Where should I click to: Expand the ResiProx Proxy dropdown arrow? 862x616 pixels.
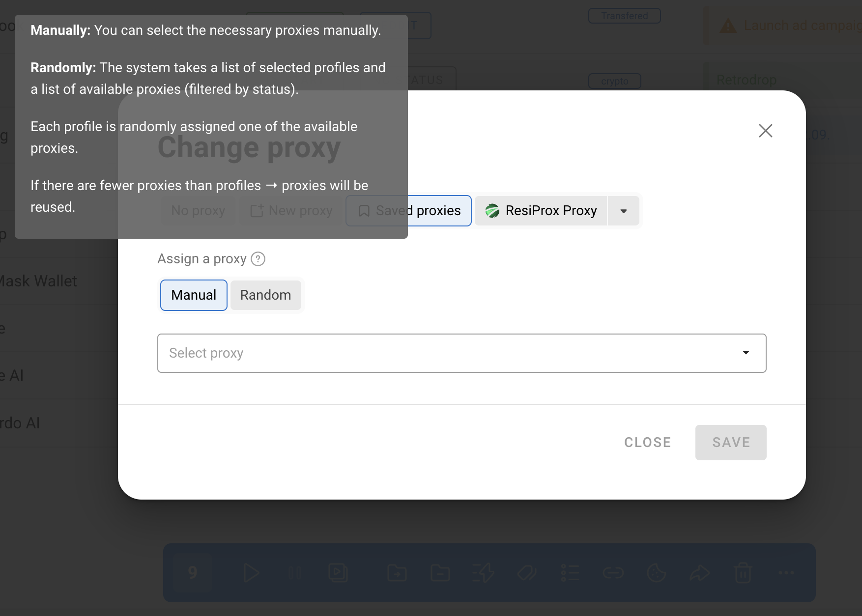pyautogui.click(x=624, y=211)
